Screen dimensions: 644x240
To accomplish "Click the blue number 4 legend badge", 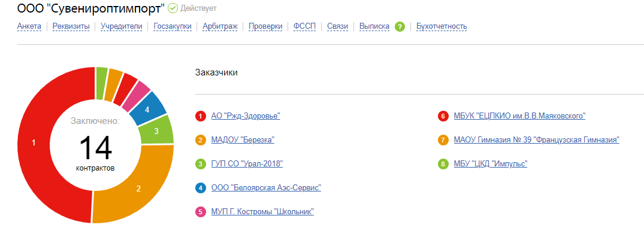I will [201, 188].
